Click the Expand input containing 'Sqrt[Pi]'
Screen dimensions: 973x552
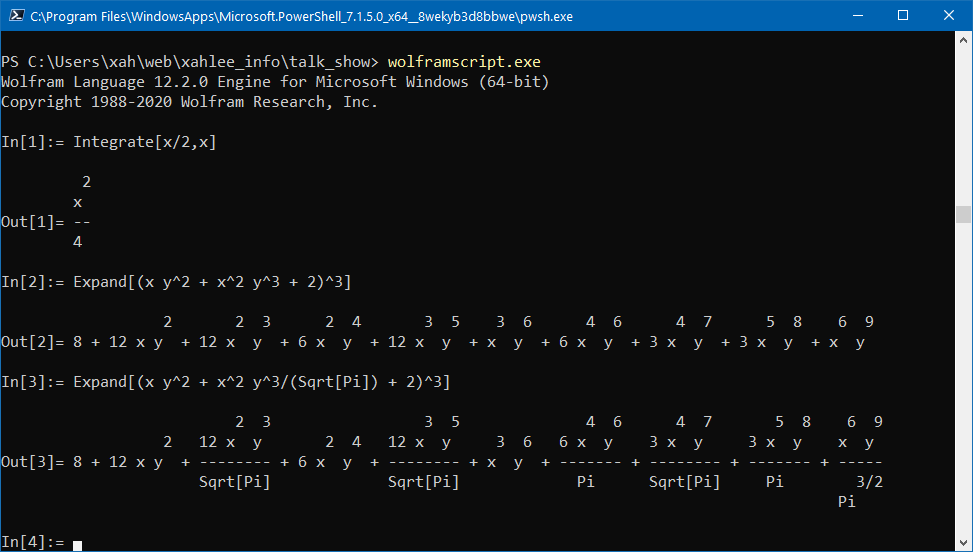pyautogui.click(x=262, y=382)
